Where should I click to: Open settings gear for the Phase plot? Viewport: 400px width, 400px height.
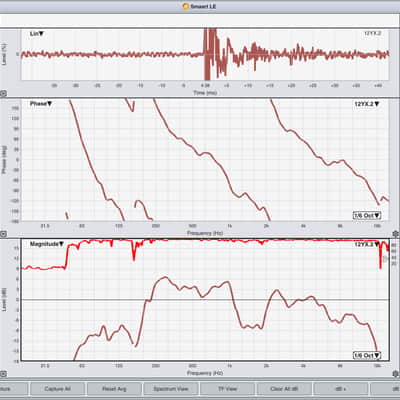coord(395,234)
